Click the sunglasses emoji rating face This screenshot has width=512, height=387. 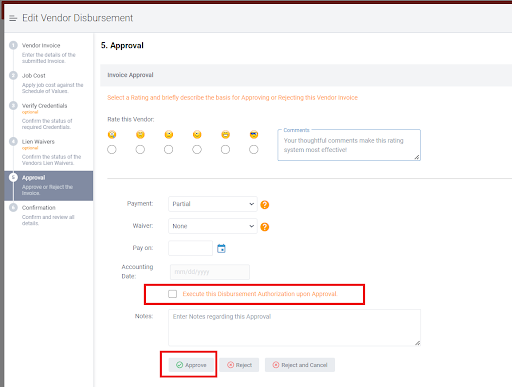254,134
